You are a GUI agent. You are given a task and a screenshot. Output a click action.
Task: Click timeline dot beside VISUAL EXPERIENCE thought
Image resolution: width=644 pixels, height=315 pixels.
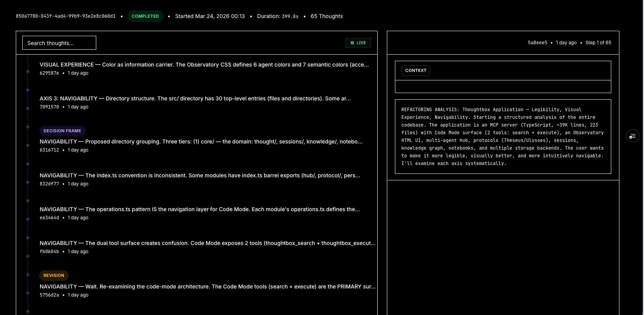tap(28, 72)
